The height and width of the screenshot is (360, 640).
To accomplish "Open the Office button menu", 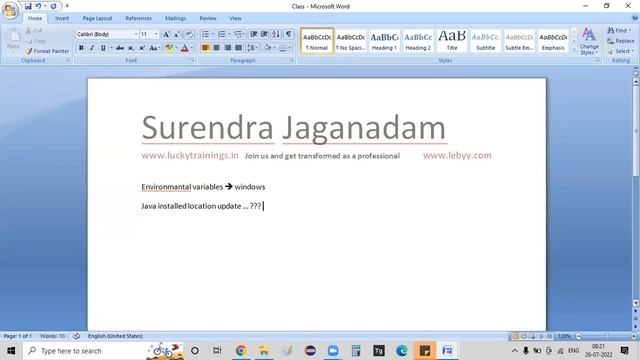I will pyautogui.click(x=10, y=10).
